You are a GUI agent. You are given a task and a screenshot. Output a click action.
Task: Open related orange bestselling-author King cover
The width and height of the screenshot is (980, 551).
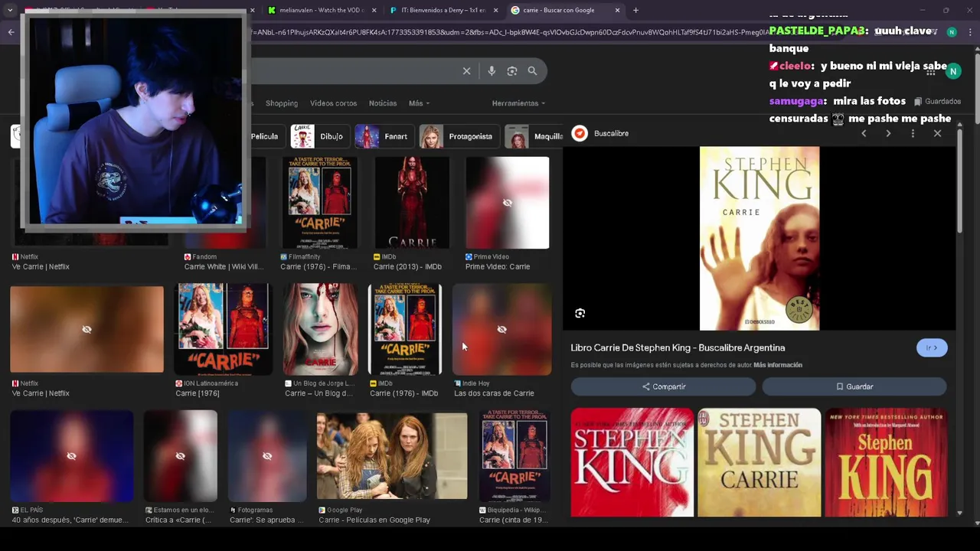pos(886,462)
